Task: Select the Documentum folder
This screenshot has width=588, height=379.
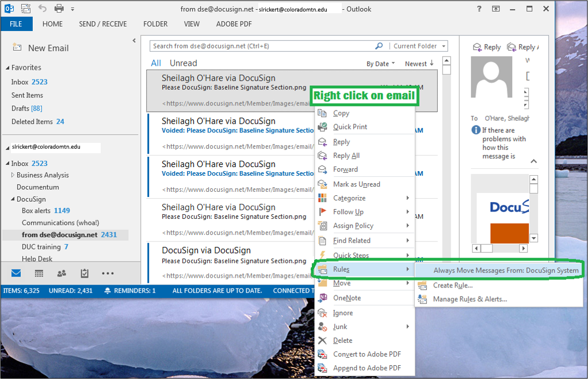Action: [37, 187]
